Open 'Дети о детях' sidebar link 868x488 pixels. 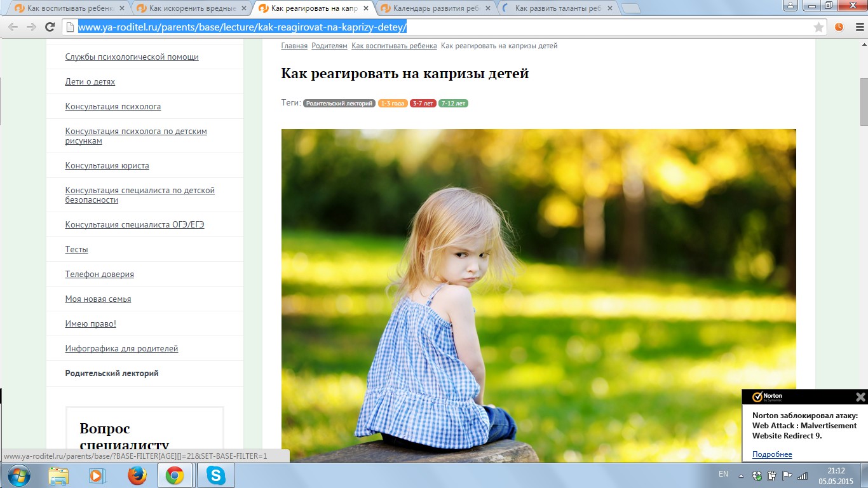click(x=90, y=82)
